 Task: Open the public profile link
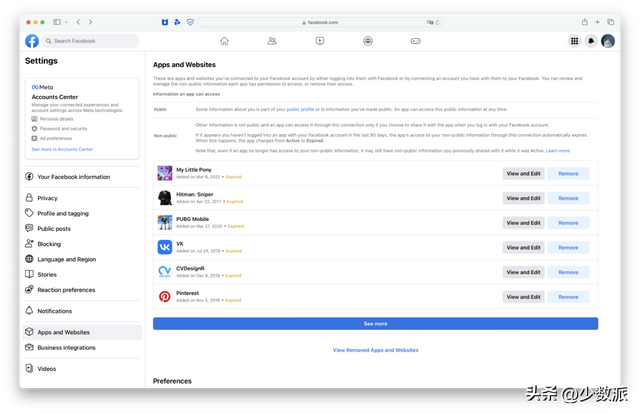click(x=300, y=109)
